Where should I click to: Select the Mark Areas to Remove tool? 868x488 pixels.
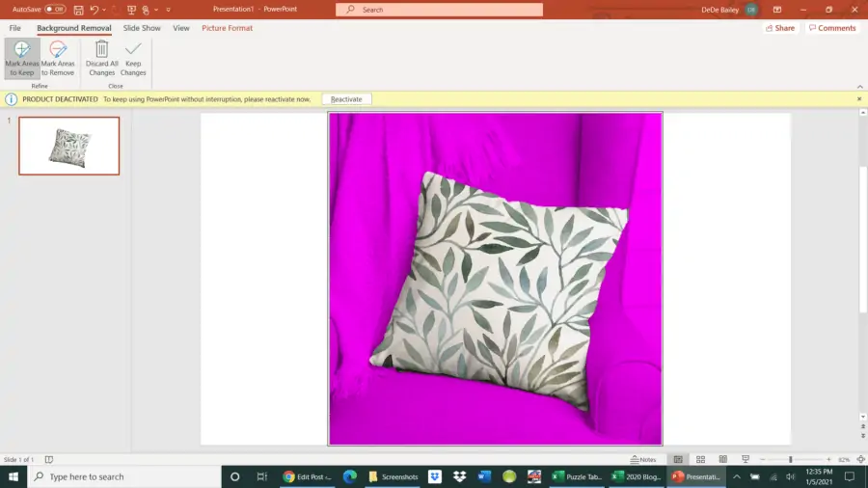click(x=58, y=58)
